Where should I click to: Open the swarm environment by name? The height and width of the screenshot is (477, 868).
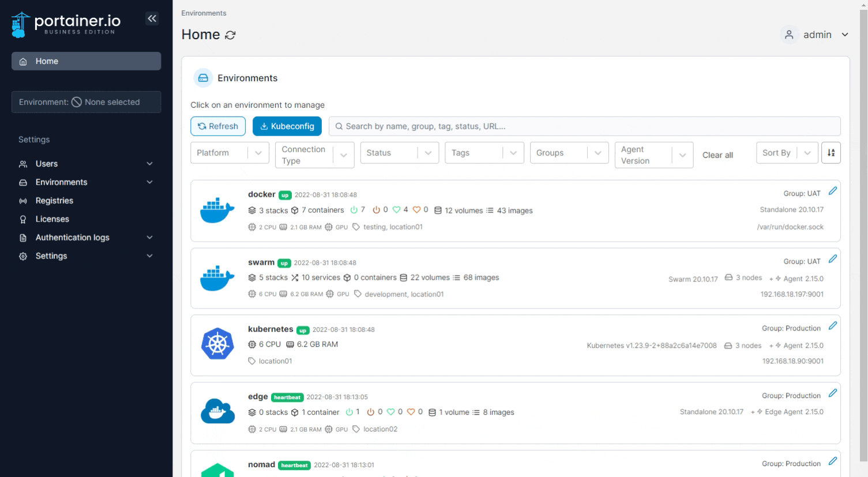click(x=261, y=262)
